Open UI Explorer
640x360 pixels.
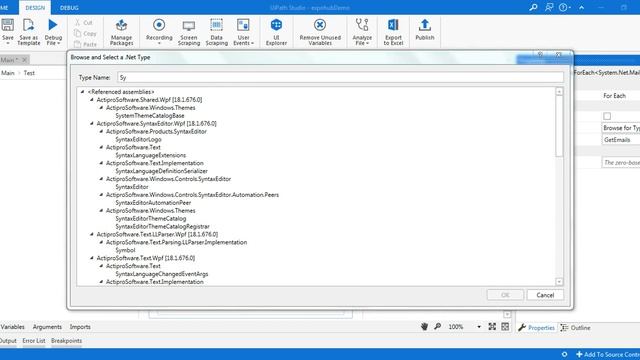pos(276,32)
